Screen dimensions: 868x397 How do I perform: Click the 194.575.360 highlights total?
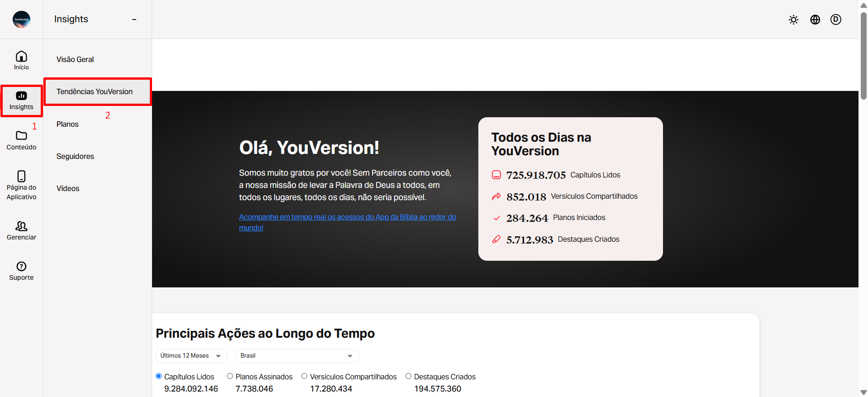[x=438, y=389]
